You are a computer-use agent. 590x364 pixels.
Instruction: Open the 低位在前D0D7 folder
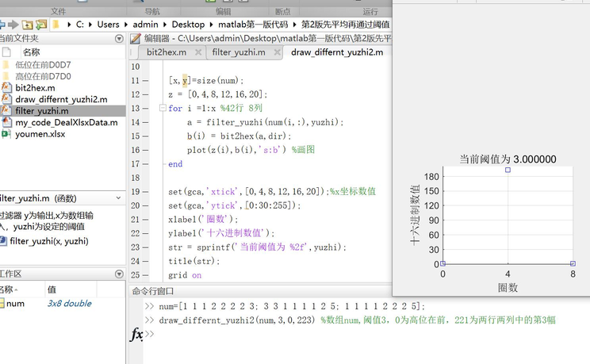pyautogui.click(x=43, y=65)
